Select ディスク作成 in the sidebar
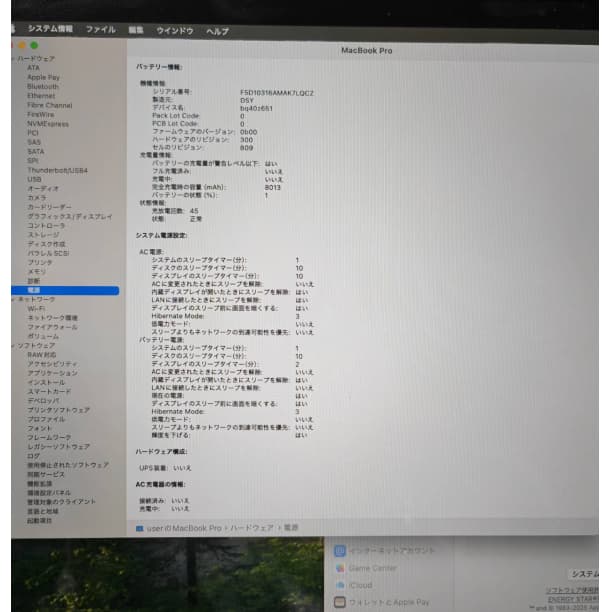 [46, 244]
